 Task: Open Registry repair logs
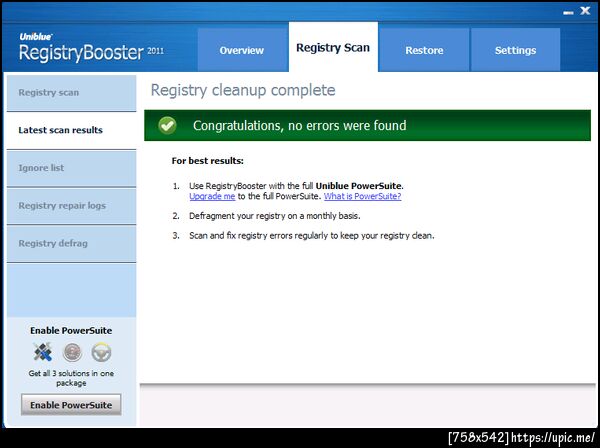pos(71,205)
